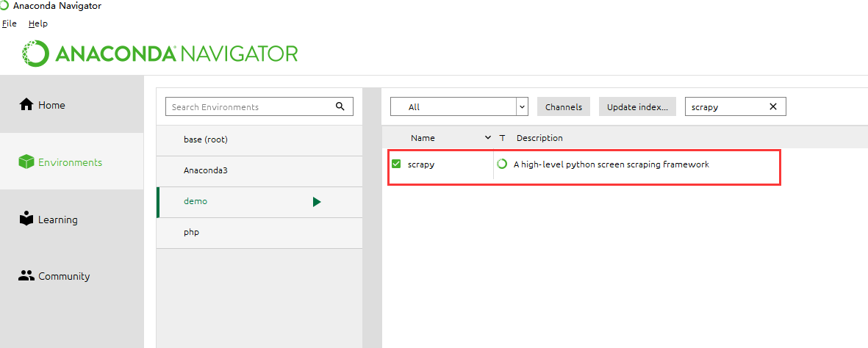Open the All package filter dropdown
This screenshot has height=348, width=868.
tap(459, 106)
